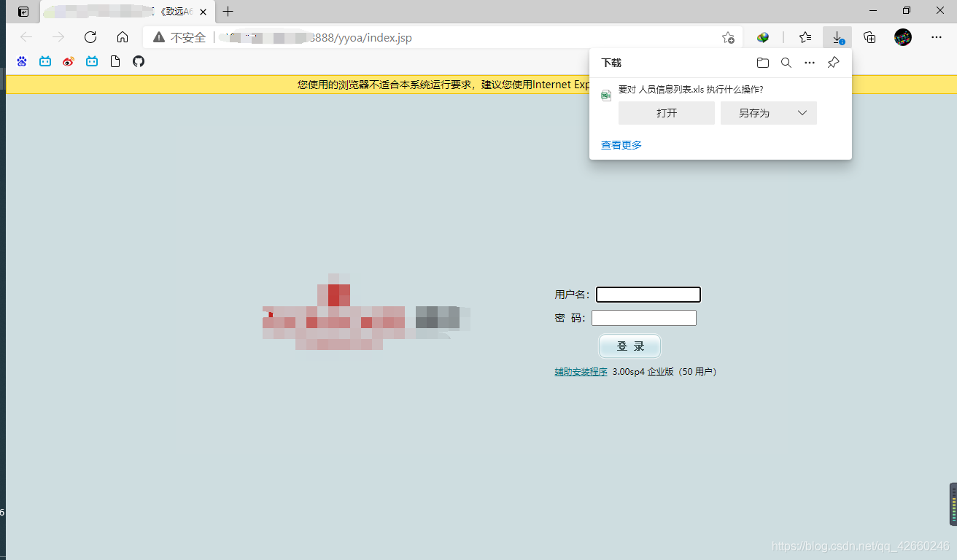Open the 辅助安装程序 link
The height and width of the screenshot is (560, 957).
pos(581,372)
